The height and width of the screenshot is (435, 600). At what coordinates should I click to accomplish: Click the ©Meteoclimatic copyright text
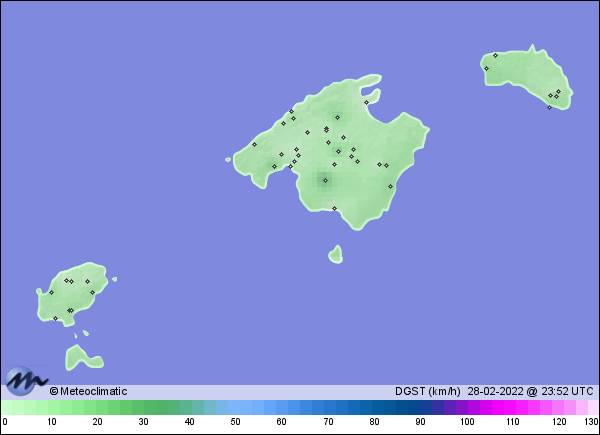click(x=88, y=391)
